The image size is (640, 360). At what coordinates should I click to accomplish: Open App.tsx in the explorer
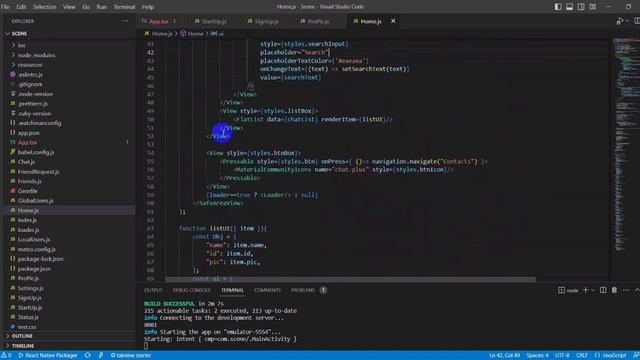pyautogui.click(x=27, y=142)
